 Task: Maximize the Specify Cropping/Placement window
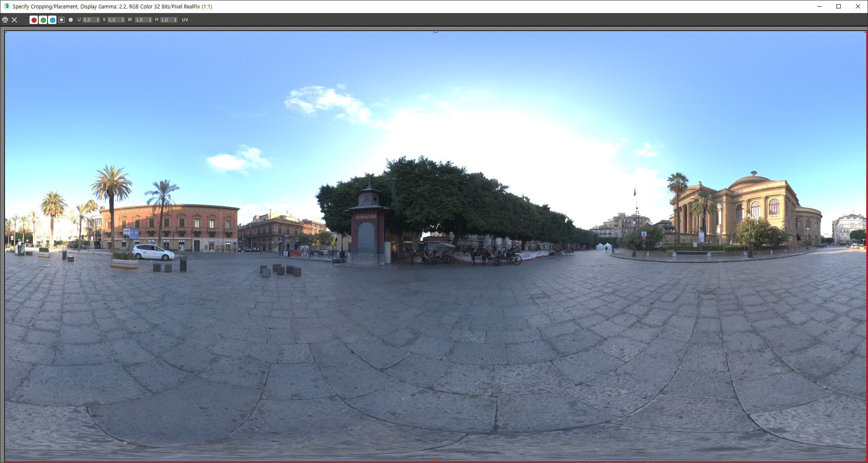click(x=839, y=6)
